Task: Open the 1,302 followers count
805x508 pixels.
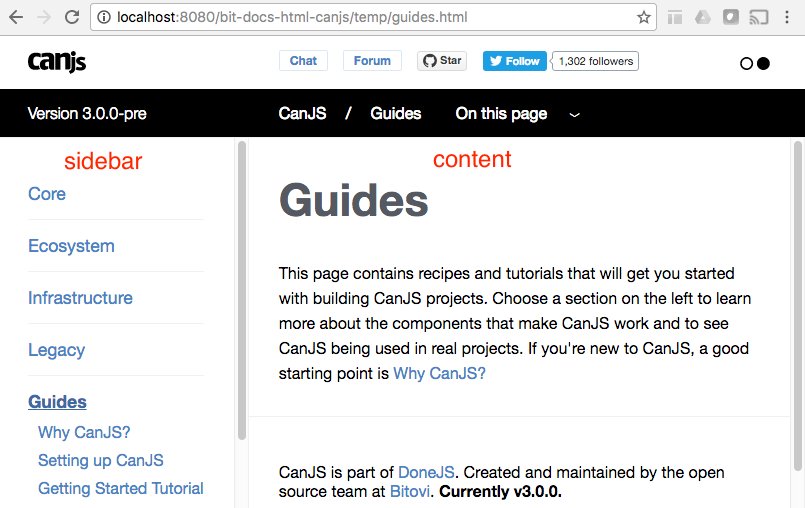Action: (596, 61)
